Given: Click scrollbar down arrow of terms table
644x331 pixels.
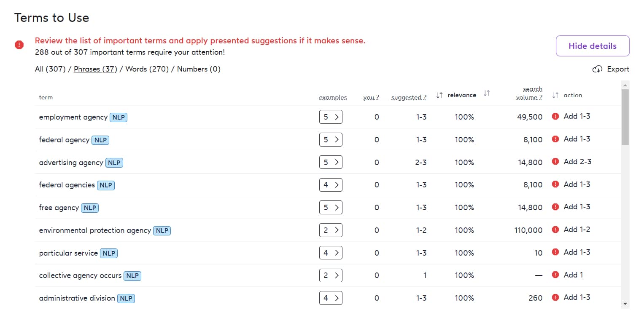Looking at the screenshot, I should tap(625, 304).
